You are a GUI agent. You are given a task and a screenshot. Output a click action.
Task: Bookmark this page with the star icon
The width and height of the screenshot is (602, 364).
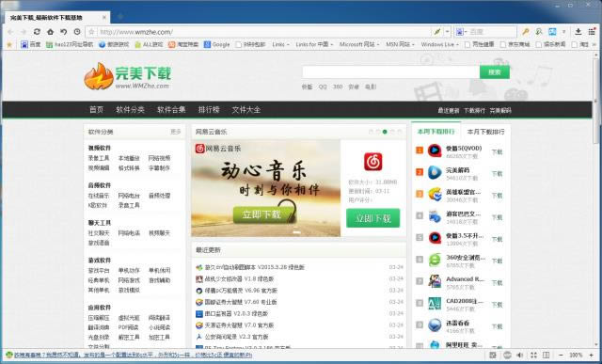[x=91, y=32]
